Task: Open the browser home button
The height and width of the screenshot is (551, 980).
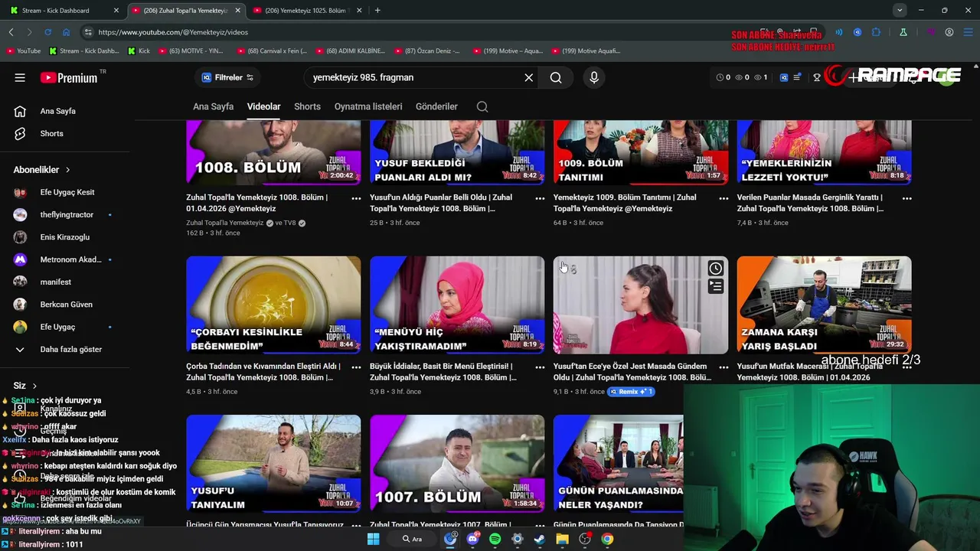Action: 66,32
